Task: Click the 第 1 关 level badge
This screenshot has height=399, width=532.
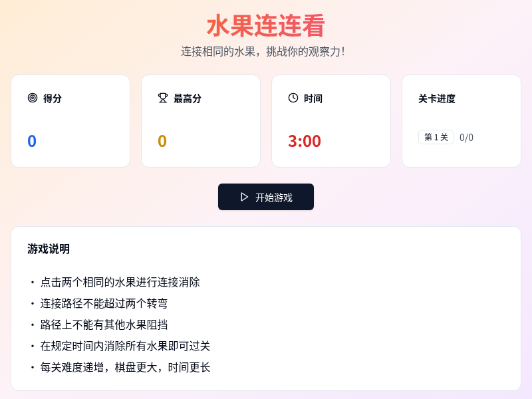Action: 436,137
